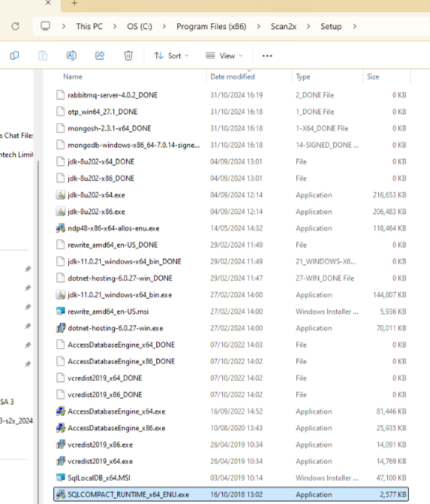Screen dimensions: 430x504
Task: Open the Sort dropdown
Action: point(171,56)
